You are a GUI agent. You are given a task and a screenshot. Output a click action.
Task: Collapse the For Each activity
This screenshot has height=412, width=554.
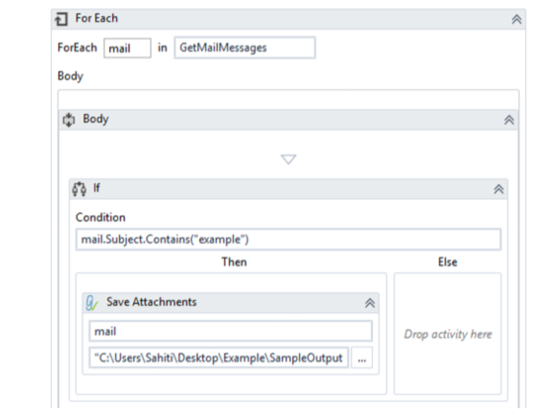coord(517,19)
